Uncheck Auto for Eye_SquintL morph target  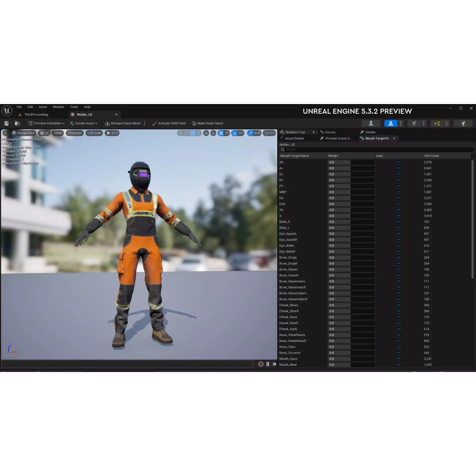pyautogui.click(x=398, y=234)
